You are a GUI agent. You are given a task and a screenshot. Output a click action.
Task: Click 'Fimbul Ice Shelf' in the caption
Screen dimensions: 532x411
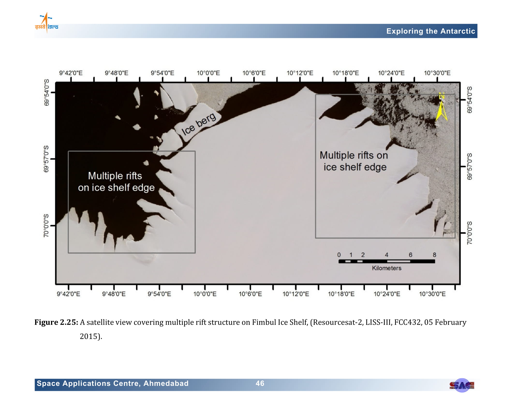click(280, 322)
